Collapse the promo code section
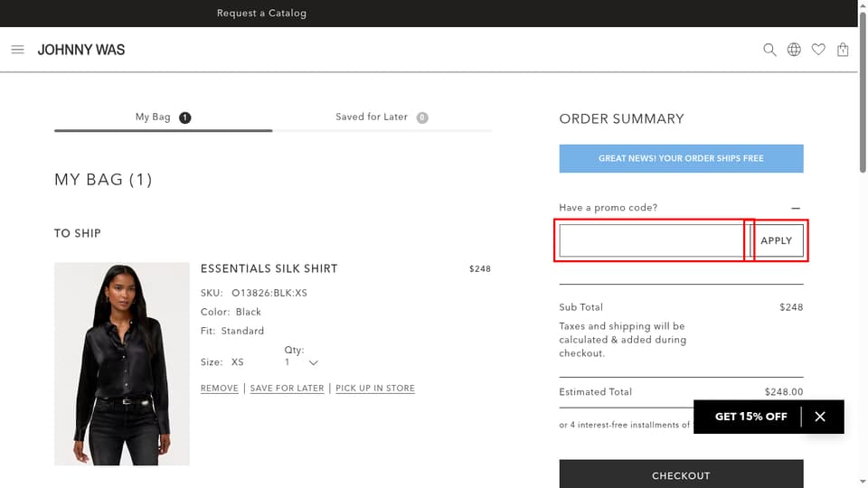The image size is (868, 488). [796, 208]
